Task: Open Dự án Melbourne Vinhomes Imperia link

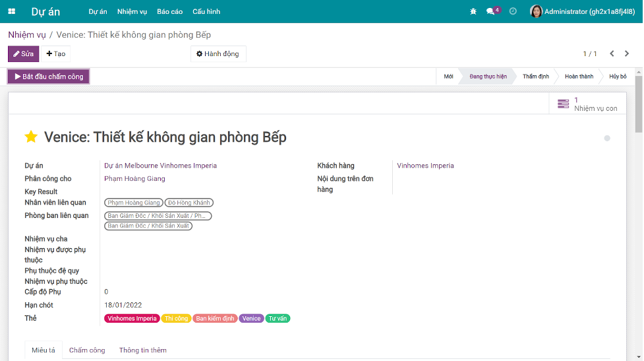Action: pyautogui.click(x=160, y=166)
